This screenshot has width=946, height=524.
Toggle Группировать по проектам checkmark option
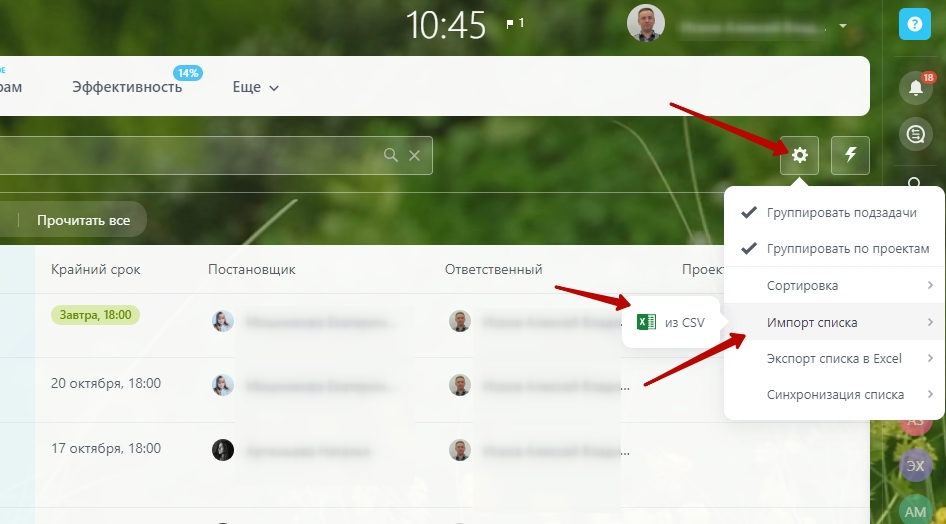coord(834,248)
